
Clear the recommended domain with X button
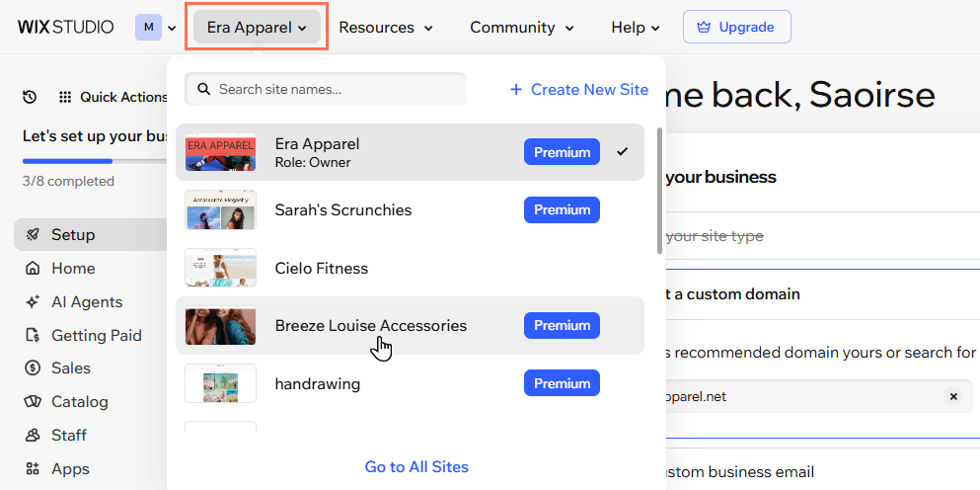coord(953,397)
